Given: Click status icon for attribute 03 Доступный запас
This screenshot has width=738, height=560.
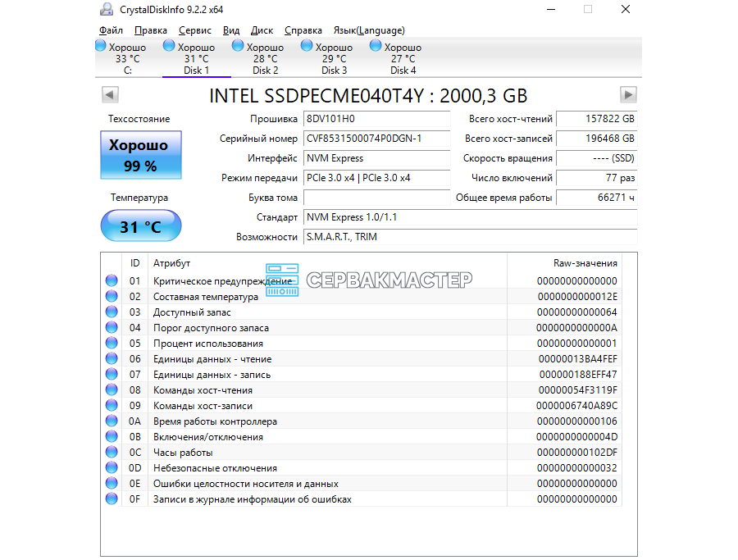Looking at the screenshot, I should (x=112, y=312).
